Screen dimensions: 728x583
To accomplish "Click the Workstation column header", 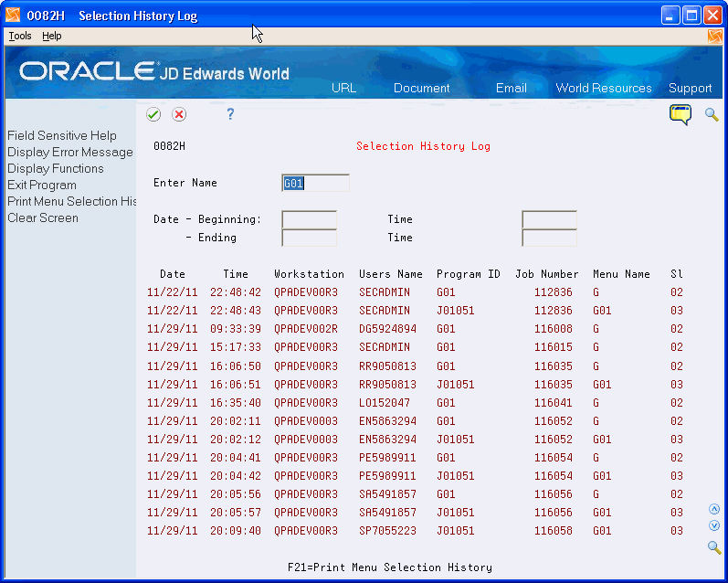I will (x=309, y=274).
